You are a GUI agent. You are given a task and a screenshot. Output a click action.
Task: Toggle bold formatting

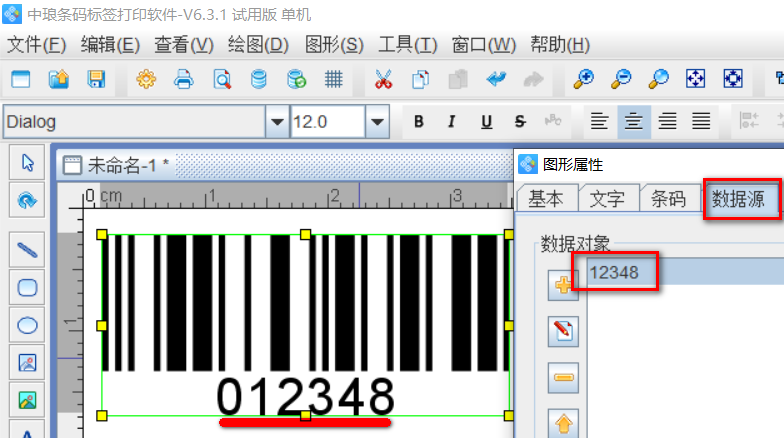[419, 122]
